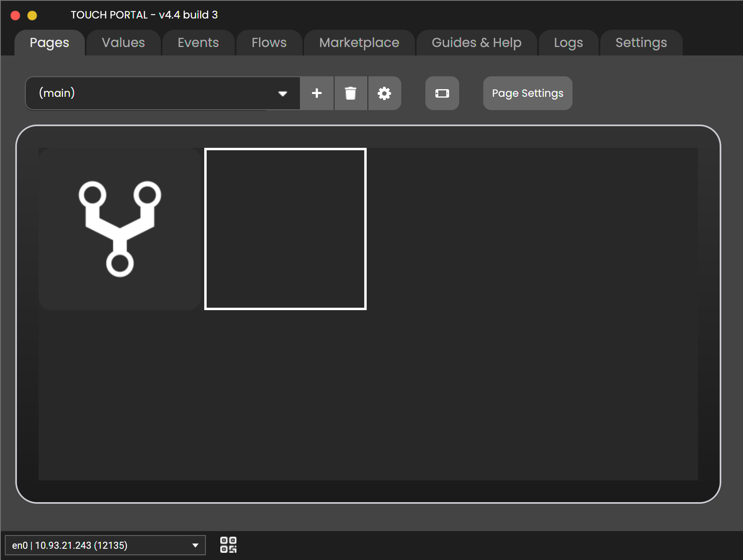
Task: Delete the page using trash icon
Action: pyautogui.click(x=351, y=93)
